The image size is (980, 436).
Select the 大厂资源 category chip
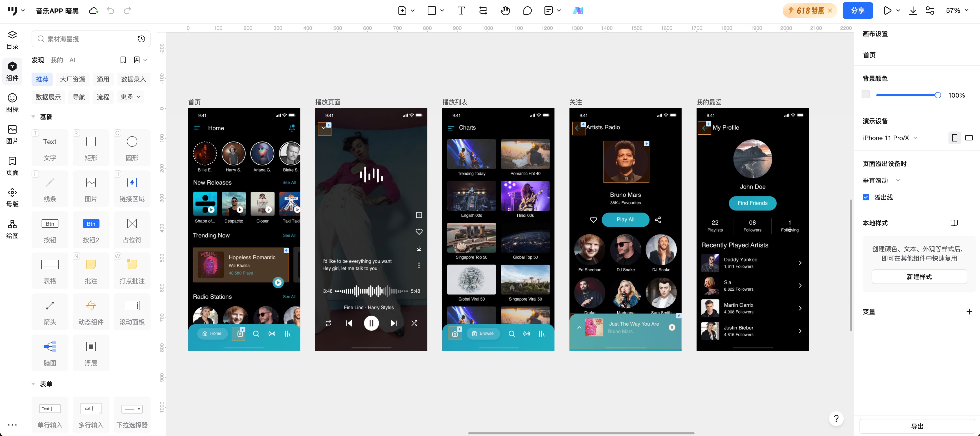(x=72, y=79)
